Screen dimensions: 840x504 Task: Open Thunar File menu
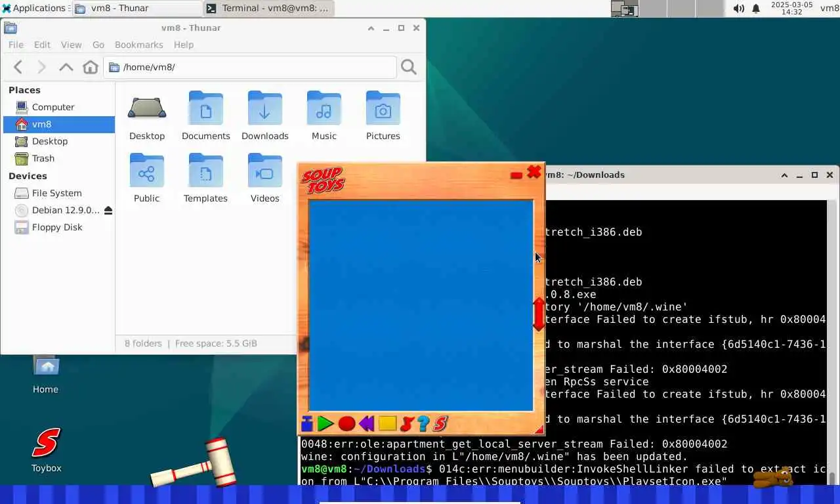pyautogui.click(x=16, y=45)
